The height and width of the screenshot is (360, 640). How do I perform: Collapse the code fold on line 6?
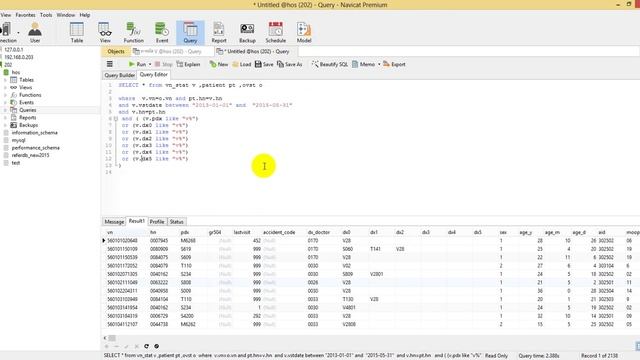116,119
